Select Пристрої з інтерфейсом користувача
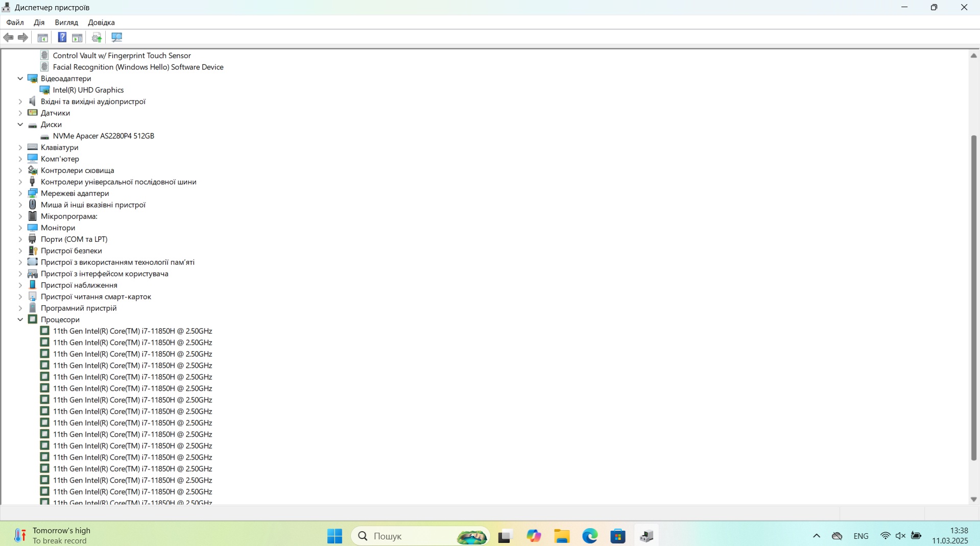Screen dimensions: 980x546 [105, 274]
